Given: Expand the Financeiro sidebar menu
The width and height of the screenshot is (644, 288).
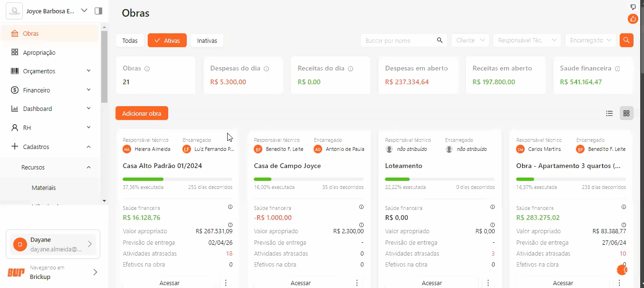Looking at the screenshot, I should pos(50,90).
